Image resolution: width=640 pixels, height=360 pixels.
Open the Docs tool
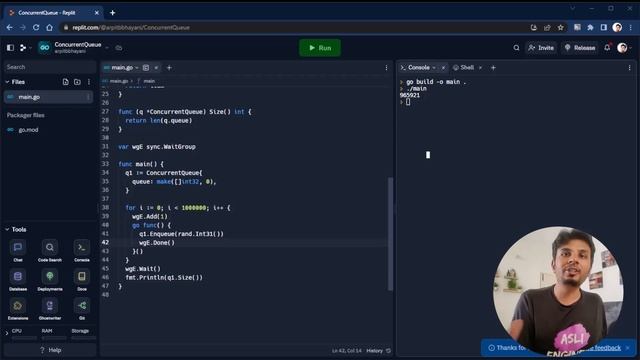click(82, 280)
